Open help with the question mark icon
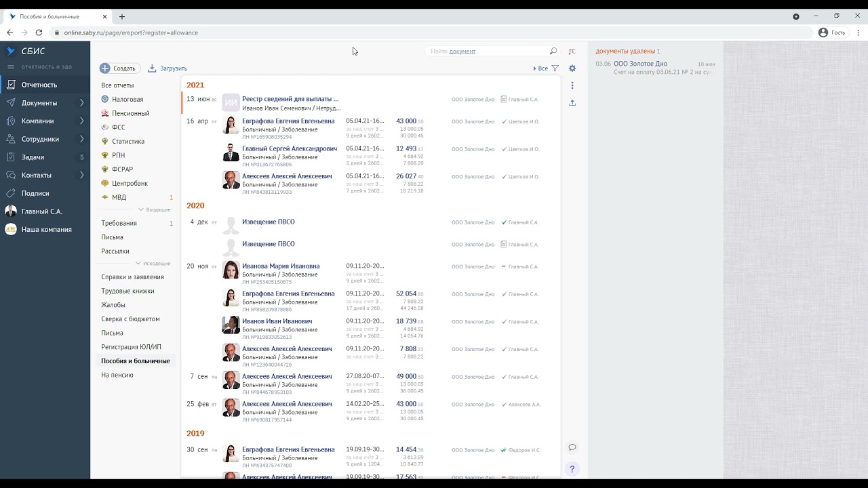 tap(572, 469)
